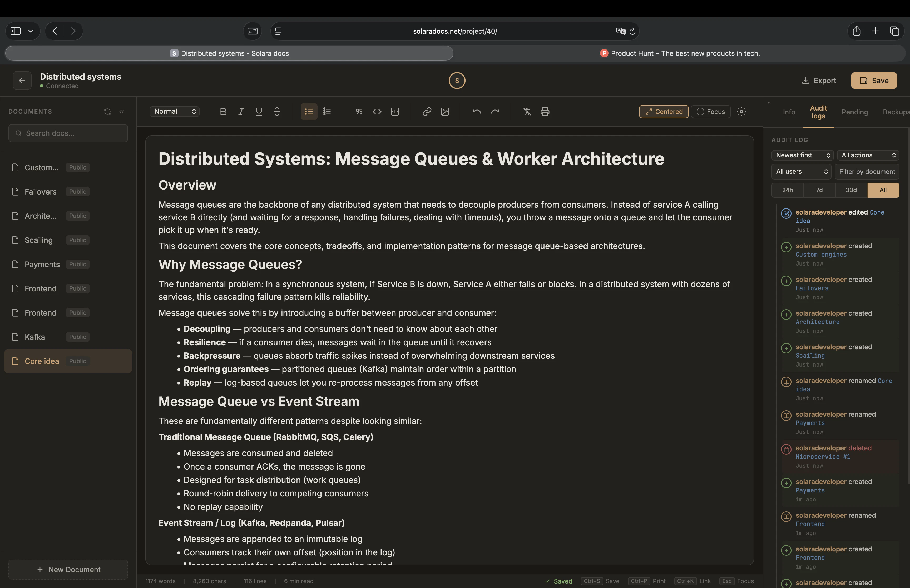Image resolution: width=910 pixels, height=588 pixels.
Task: Open the Newest first sort dropdown
Action: click(x=802, y=155)
